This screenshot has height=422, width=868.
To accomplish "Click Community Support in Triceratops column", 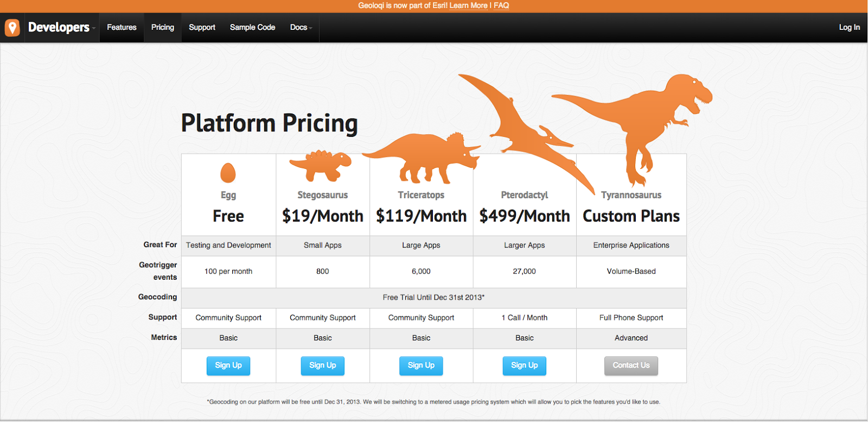I will click(x=421, y=318).
